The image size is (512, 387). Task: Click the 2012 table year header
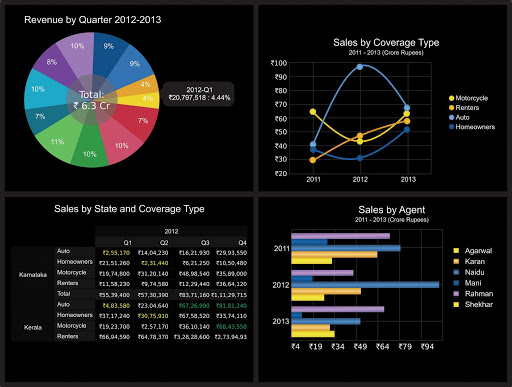point(171,231)
